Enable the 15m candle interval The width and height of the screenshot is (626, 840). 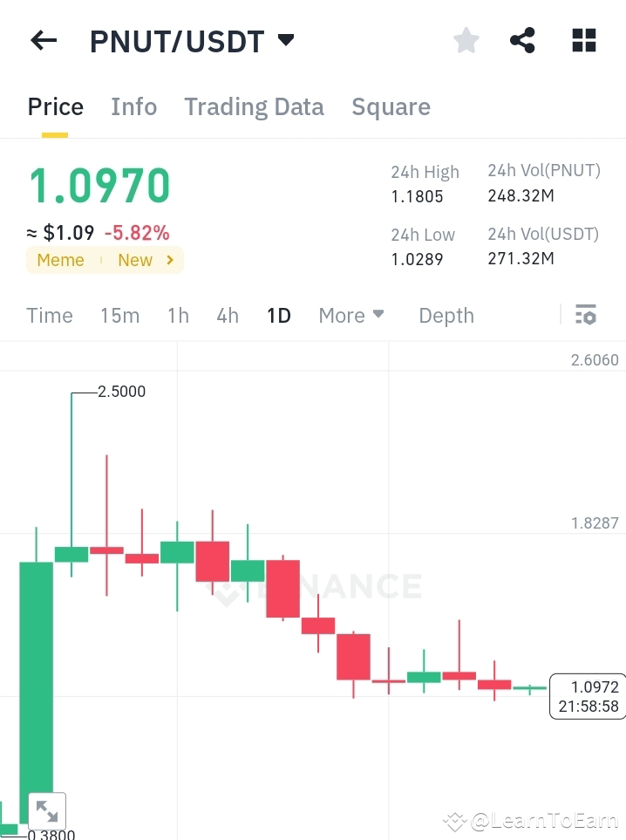pos(120,315)
